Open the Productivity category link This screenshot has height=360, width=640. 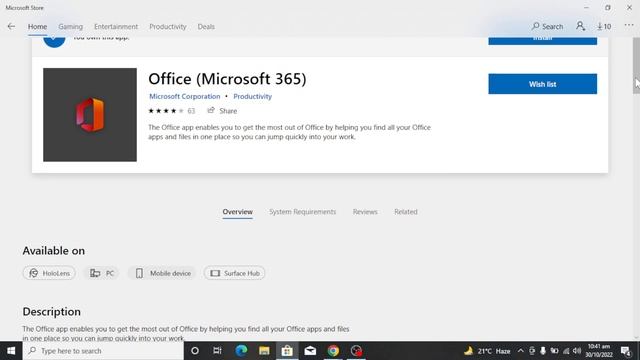click(252, 96)
